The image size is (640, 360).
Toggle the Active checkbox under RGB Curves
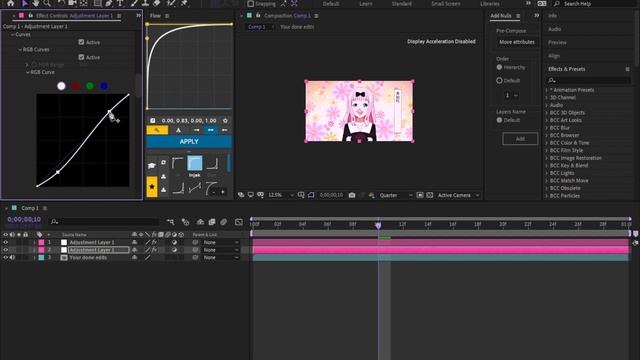(x=81, y=57)
